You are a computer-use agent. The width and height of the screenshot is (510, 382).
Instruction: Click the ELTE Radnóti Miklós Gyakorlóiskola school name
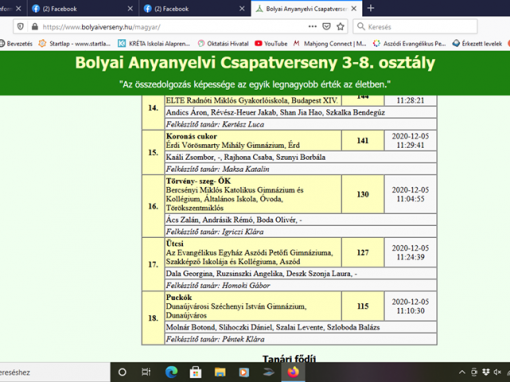point(252,100)
